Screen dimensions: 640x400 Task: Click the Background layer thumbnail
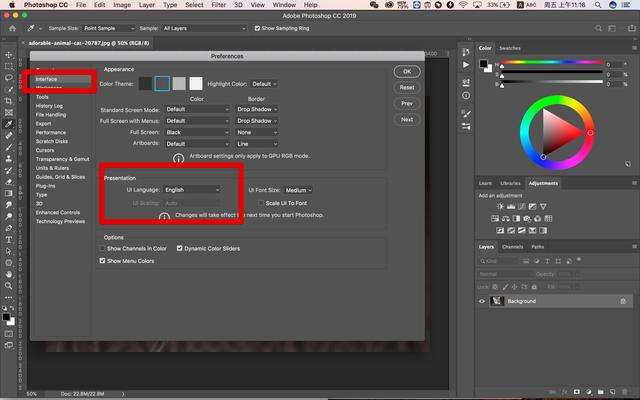[x=497, y=301]
